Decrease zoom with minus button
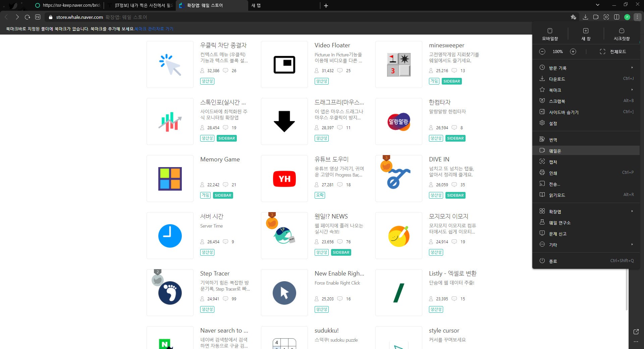The height and width of the screenshot is (349, 644). tap(542, 51)
